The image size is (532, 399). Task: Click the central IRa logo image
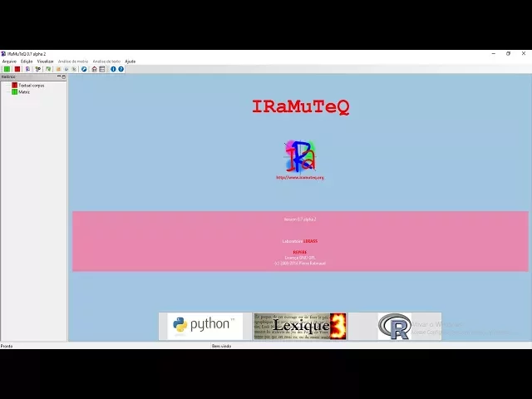pos(300,156)
